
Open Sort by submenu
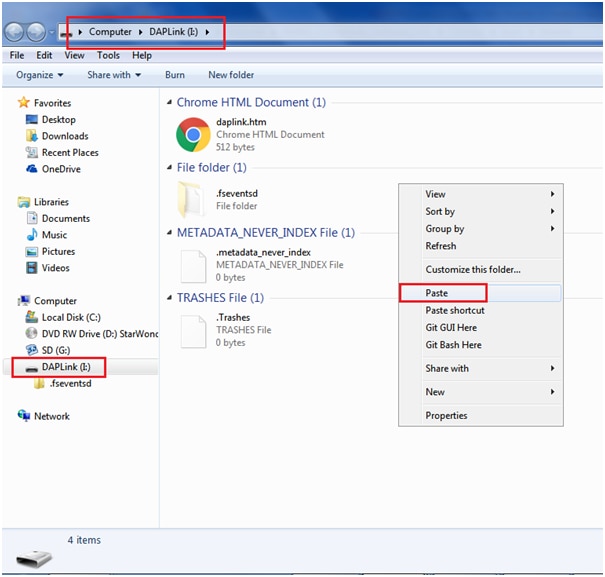[x=481, y=211]
